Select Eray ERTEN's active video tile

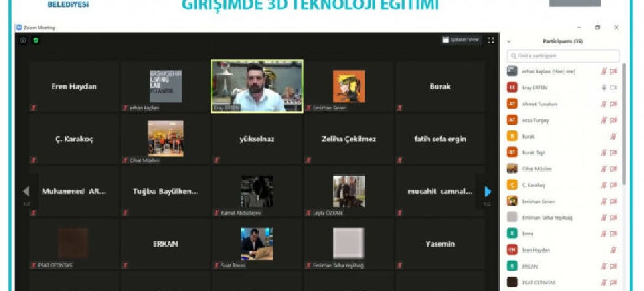[x=257, y=86]
